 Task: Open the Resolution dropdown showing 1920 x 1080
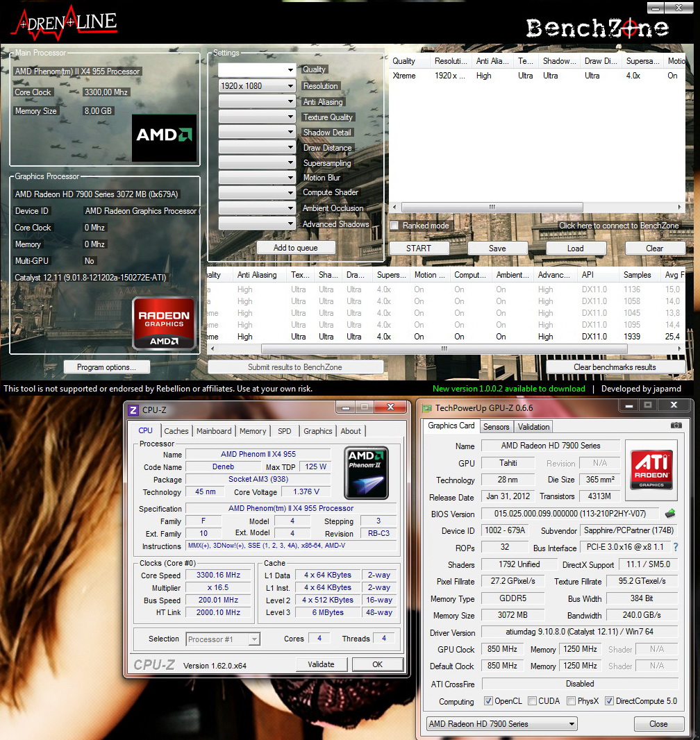257,86
